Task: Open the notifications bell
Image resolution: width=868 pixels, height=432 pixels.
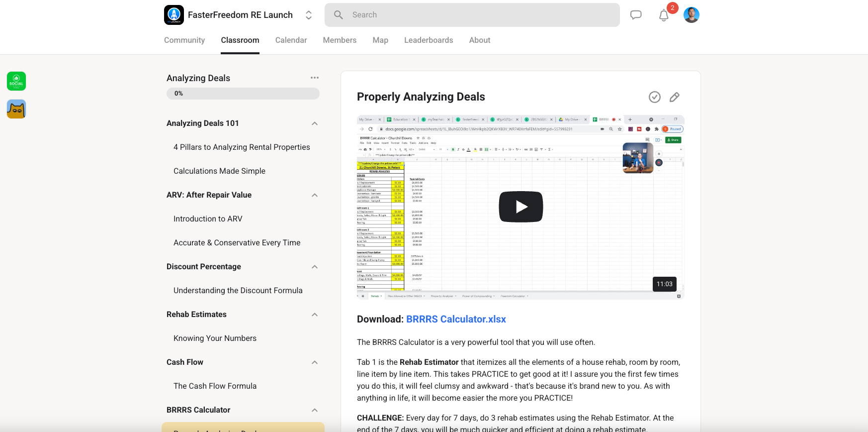Action: 664,15
